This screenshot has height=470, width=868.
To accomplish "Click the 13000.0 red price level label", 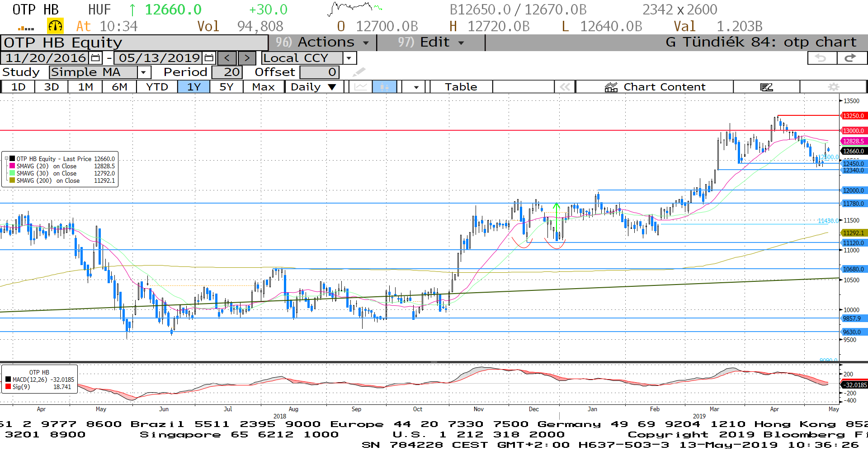I will click(x=854, y=131).
